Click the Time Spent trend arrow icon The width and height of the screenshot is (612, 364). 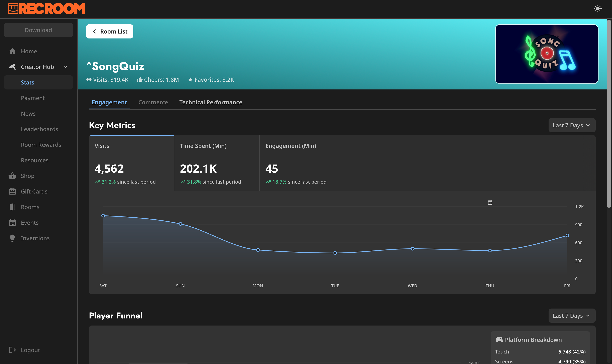point(183,182)
